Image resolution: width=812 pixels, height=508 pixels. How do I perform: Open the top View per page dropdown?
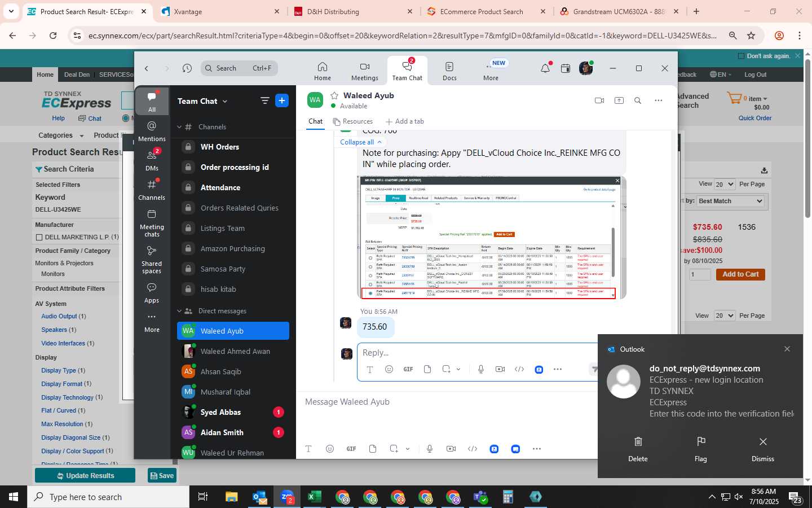(x=725, y=184)
